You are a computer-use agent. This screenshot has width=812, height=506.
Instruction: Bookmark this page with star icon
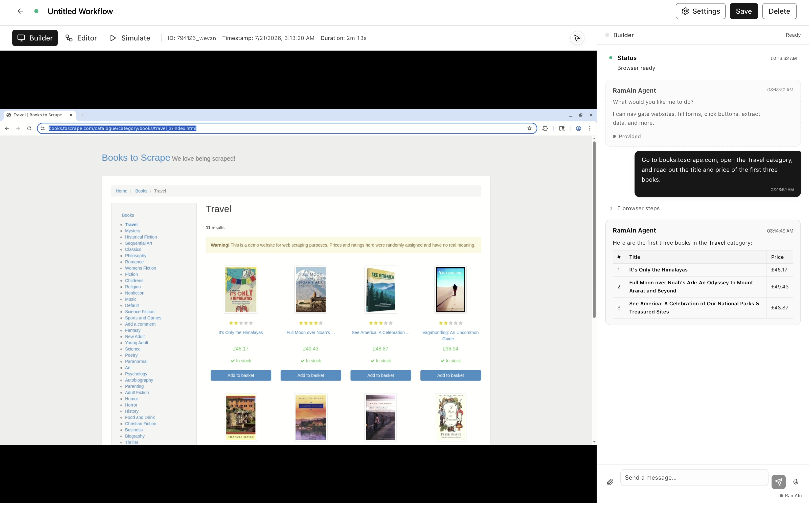[x=532, y=129]
